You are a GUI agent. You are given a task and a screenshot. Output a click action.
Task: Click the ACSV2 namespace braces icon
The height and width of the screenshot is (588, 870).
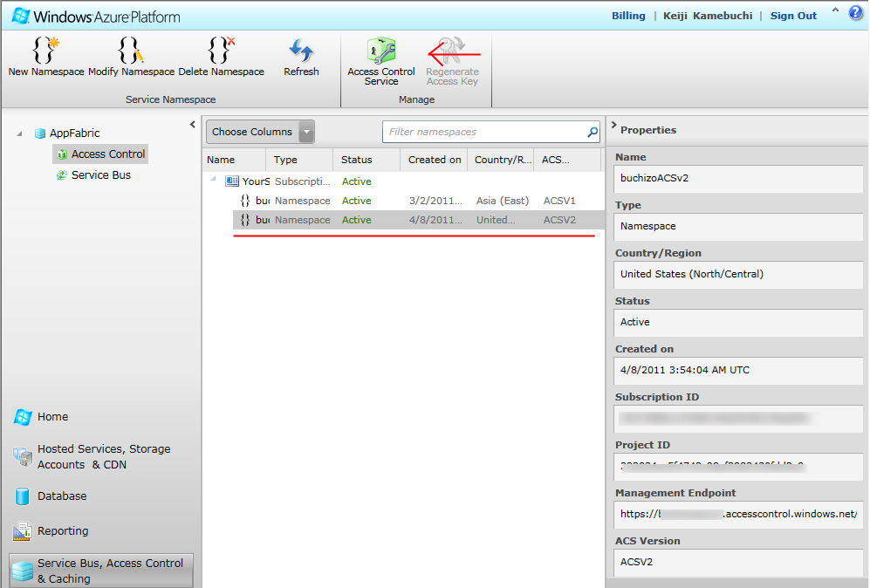pos(244,220)
